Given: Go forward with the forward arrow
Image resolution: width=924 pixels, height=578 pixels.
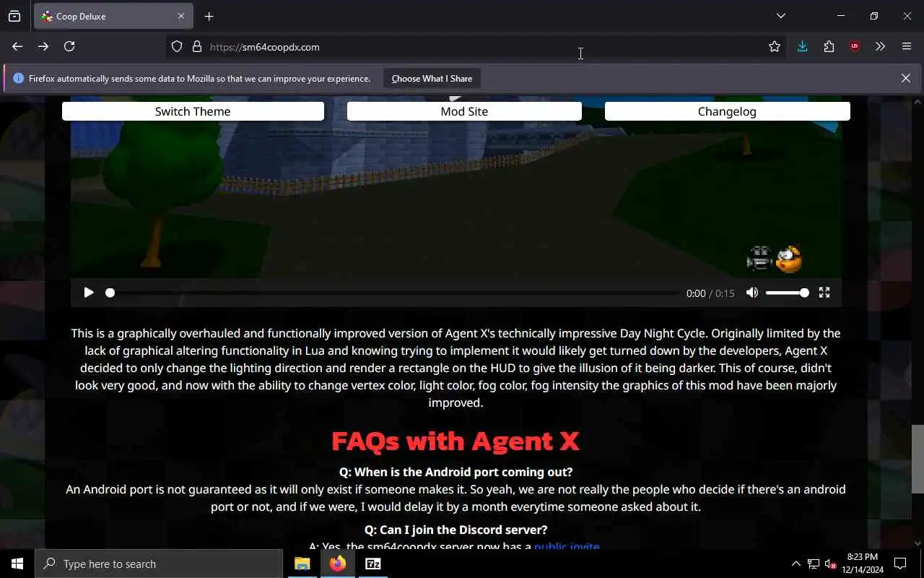Looking at the screenshot, I should (43, 46).
